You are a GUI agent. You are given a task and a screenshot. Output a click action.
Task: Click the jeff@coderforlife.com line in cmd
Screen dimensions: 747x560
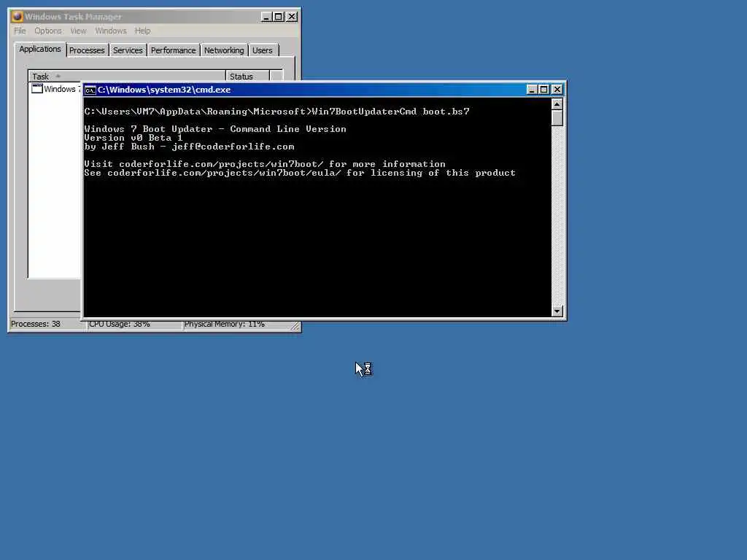(x=189, y=147)
